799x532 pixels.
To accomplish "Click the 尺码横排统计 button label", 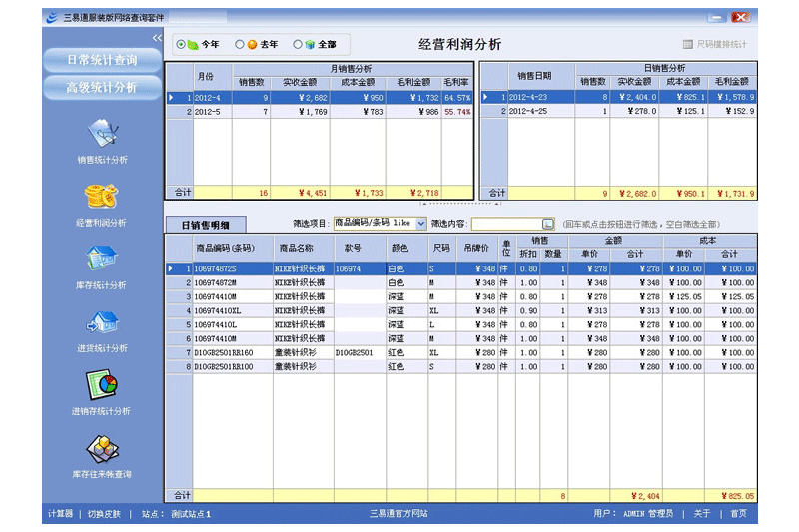I will tap(721, 44).
